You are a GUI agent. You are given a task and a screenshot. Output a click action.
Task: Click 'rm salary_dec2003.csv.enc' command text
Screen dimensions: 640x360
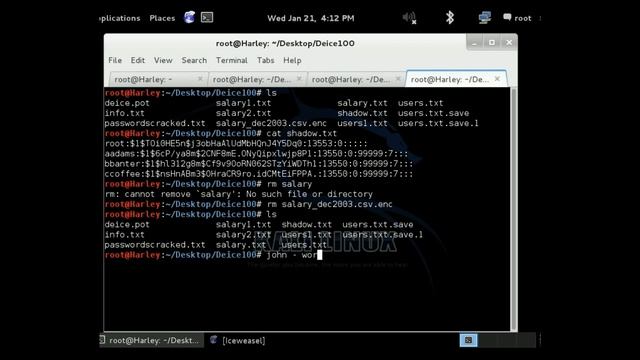tap(329, 204)
